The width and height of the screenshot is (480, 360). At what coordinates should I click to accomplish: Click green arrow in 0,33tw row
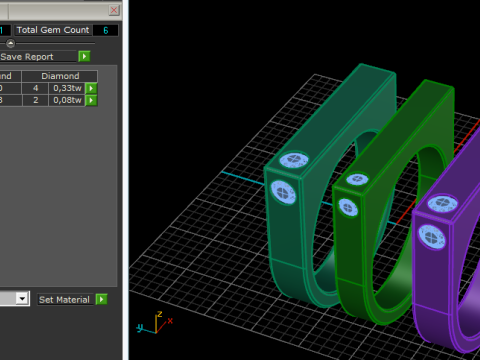91,88
